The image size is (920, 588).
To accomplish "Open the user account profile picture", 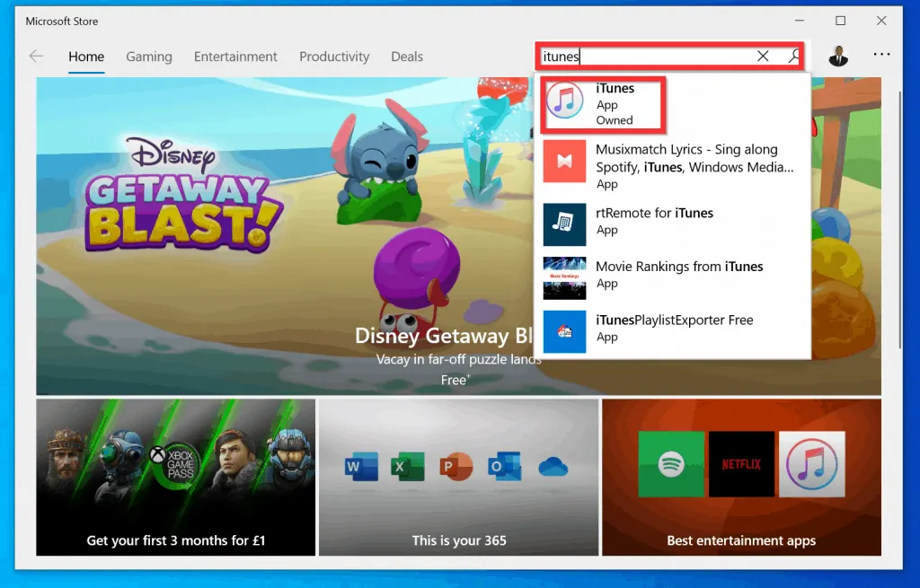I will [837, 56].
